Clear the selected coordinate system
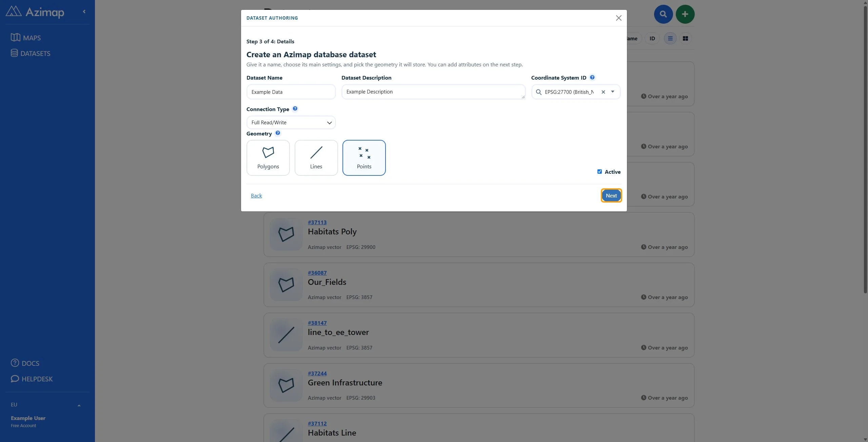Viewport: 868px width, 442px height. point(603,92)
